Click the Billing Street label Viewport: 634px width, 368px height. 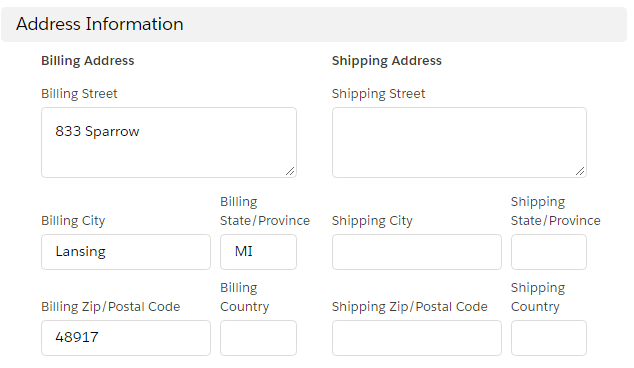[x=79, y=94]
